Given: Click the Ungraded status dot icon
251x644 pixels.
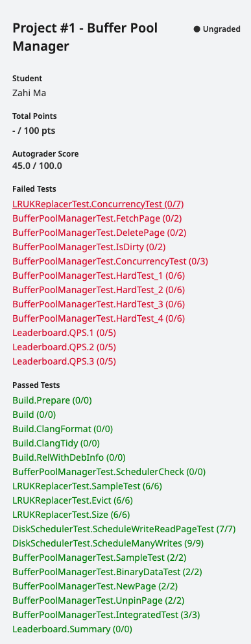Looking at the screenshot, I should coord(197,29).
